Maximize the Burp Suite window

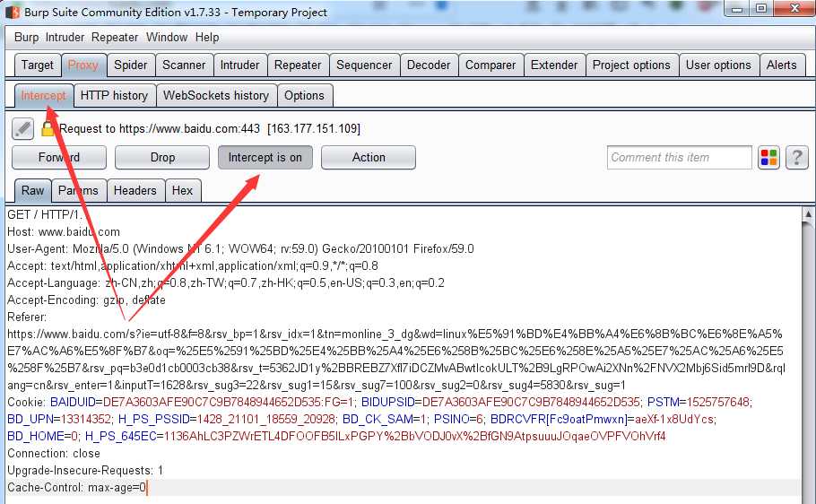coord(760,9)
